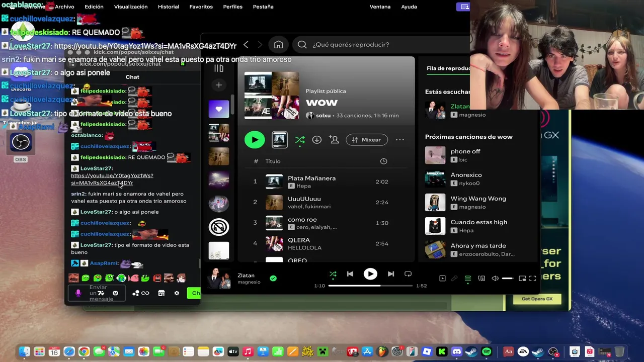Open the Archivo menu
644x362 pixels.
pos(64,7)
